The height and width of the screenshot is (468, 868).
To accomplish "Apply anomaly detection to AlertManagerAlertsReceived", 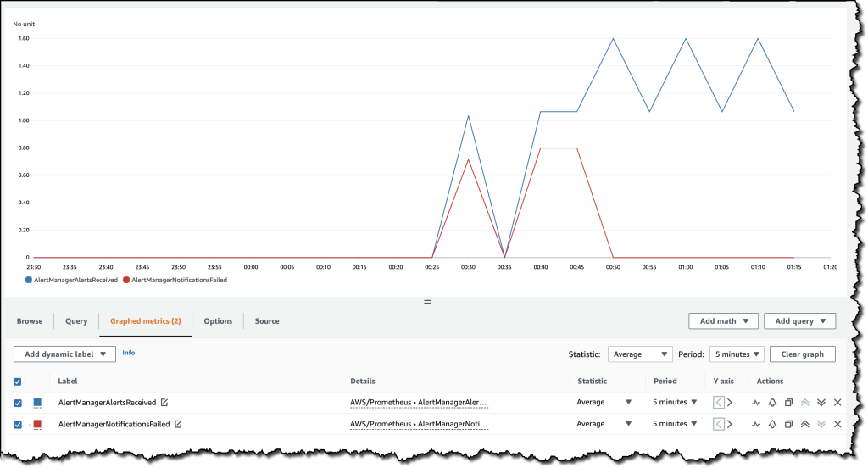I will pyautogui.click(x=756, y=403).
